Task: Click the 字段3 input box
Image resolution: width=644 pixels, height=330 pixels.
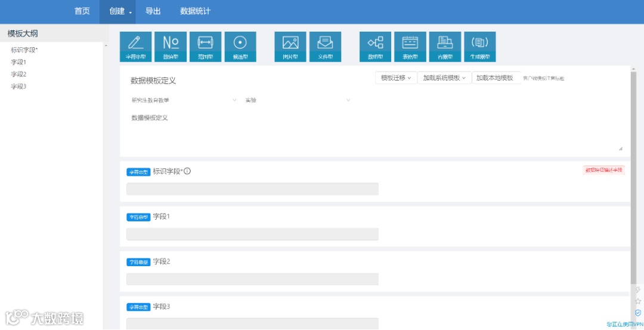Action: click(252, 323)
